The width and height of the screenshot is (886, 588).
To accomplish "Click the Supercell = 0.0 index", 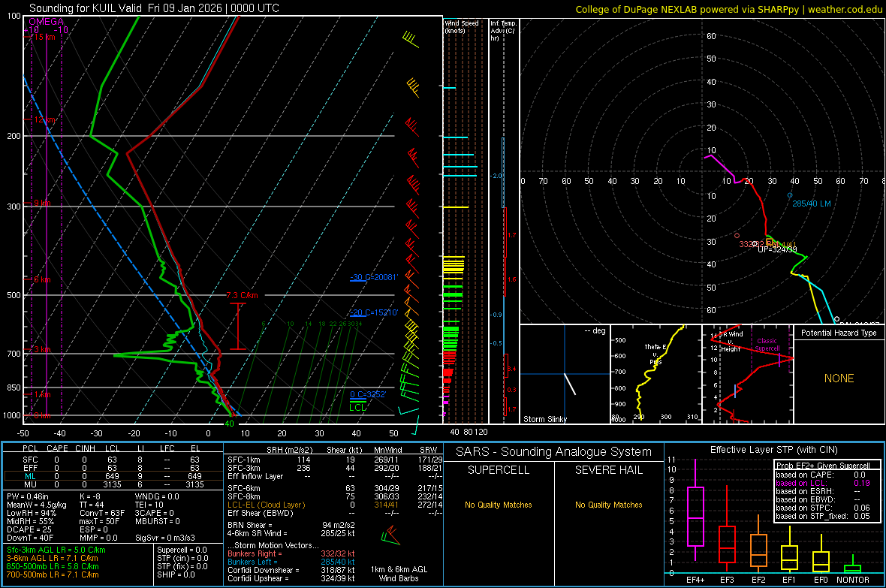I will point(182,550).
